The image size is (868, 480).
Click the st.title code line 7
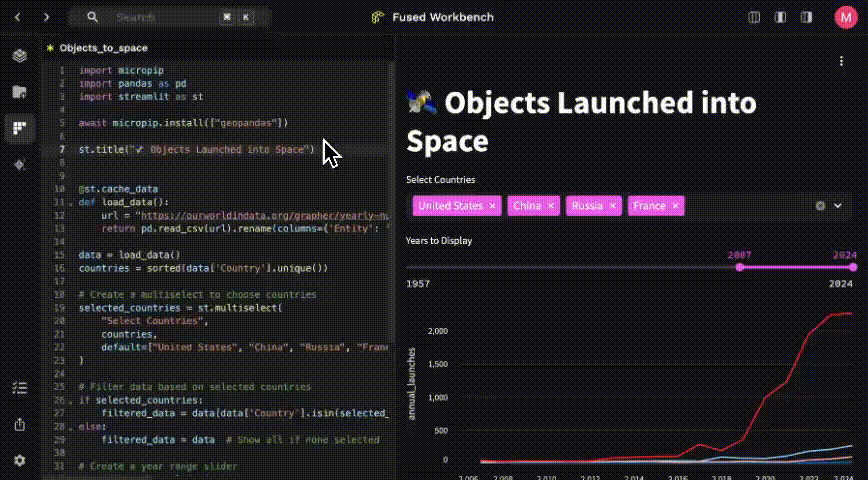click(x=196, y=149)
